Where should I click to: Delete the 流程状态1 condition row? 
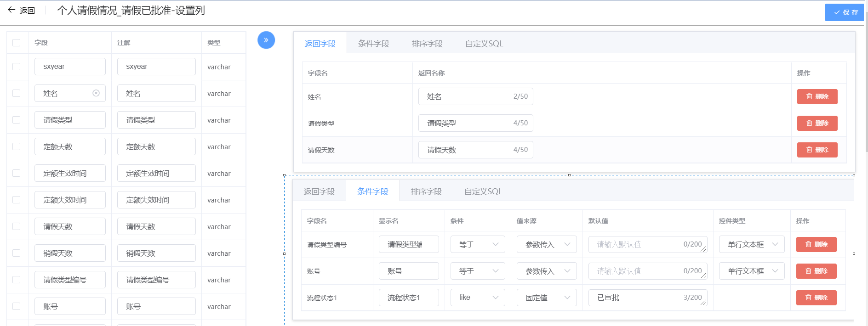(816, 298)
